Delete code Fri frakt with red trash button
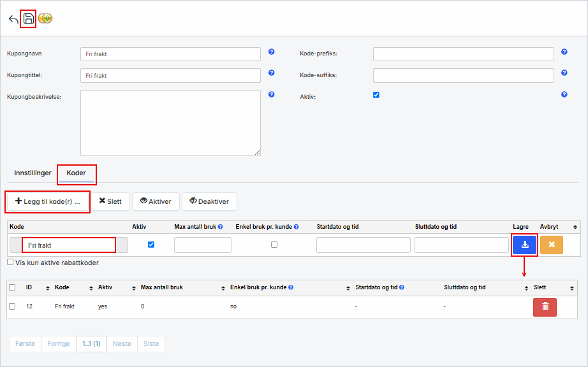This screenshot has width=588, height=367. 545,306
